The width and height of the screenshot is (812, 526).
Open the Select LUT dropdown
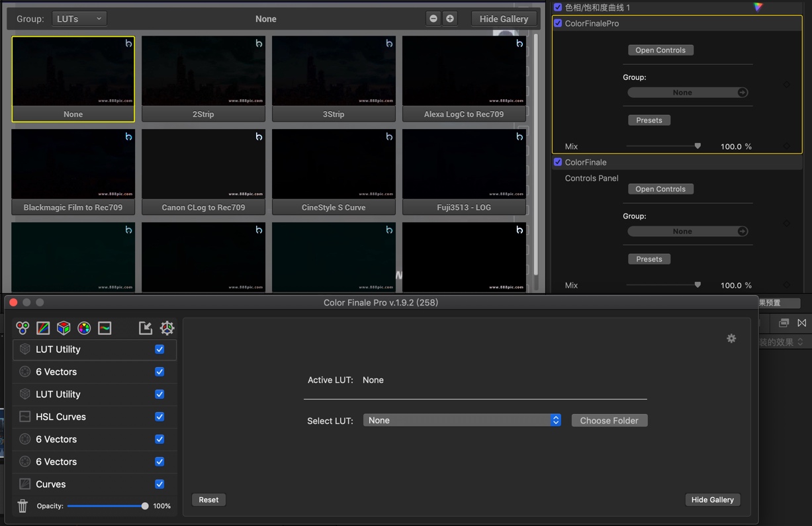tap(462, 419)
